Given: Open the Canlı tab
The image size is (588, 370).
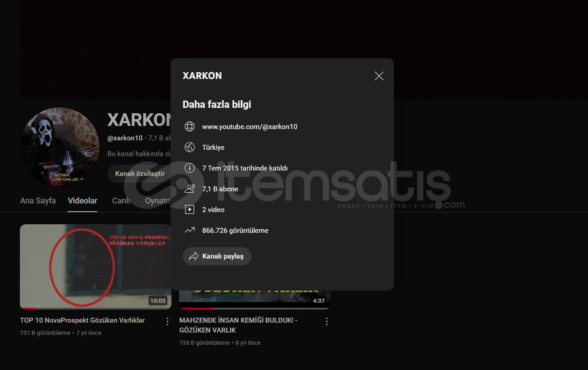Looking at the screenshot, I should [121, 201].
